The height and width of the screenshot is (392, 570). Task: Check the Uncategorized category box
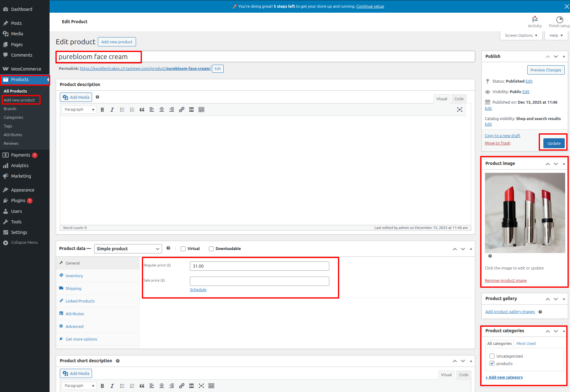(x=492, y=356)
